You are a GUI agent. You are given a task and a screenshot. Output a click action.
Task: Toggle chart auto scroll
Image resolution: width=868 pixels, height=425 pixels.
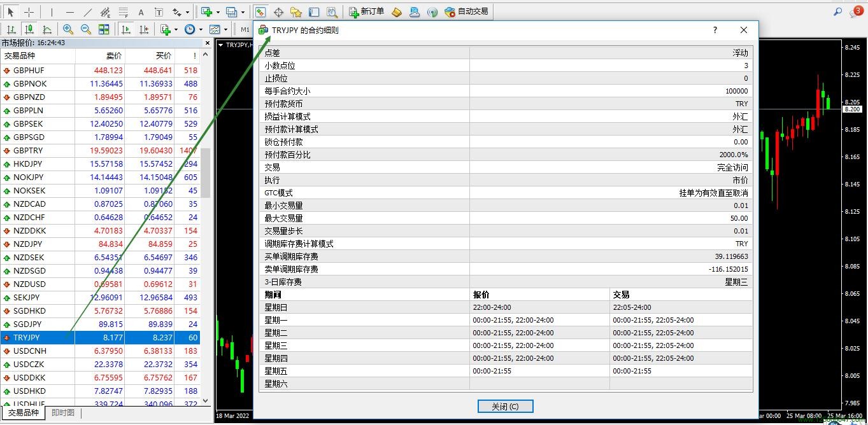click(x=127, y=29)
